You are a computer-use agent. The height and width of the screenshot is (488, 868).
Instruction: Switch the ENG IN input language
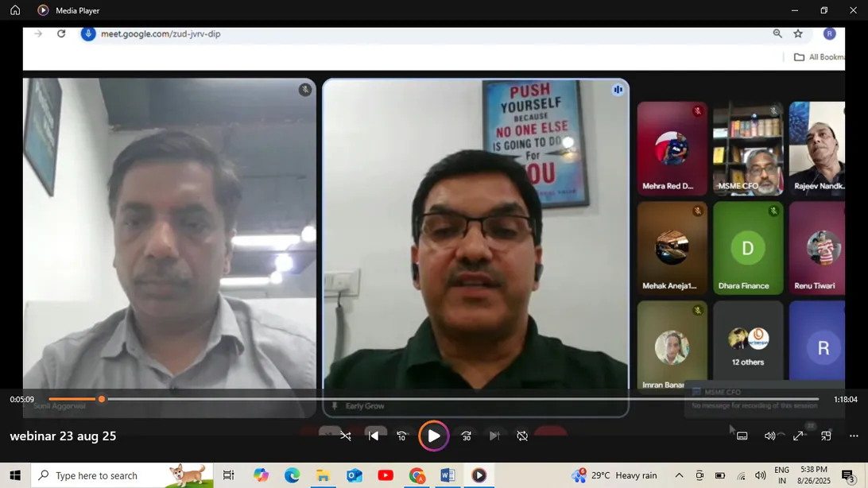(781, 475)
